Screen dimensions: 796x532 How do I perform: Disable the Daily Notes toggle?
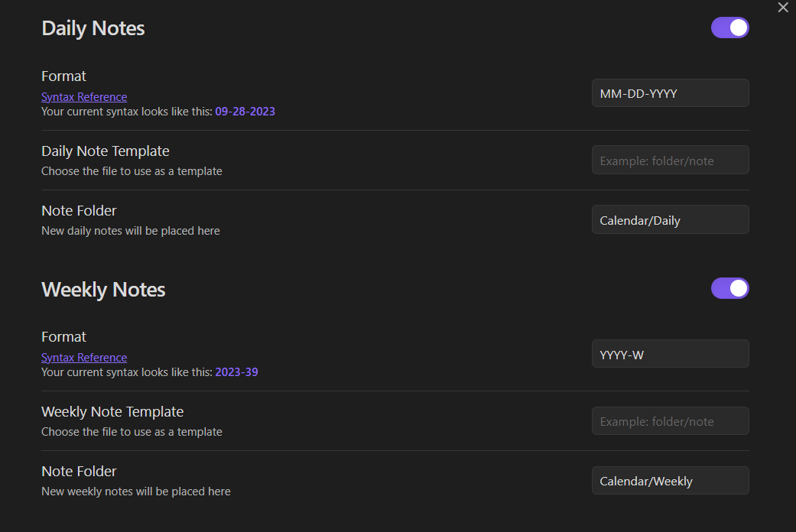tap(729, 28)
